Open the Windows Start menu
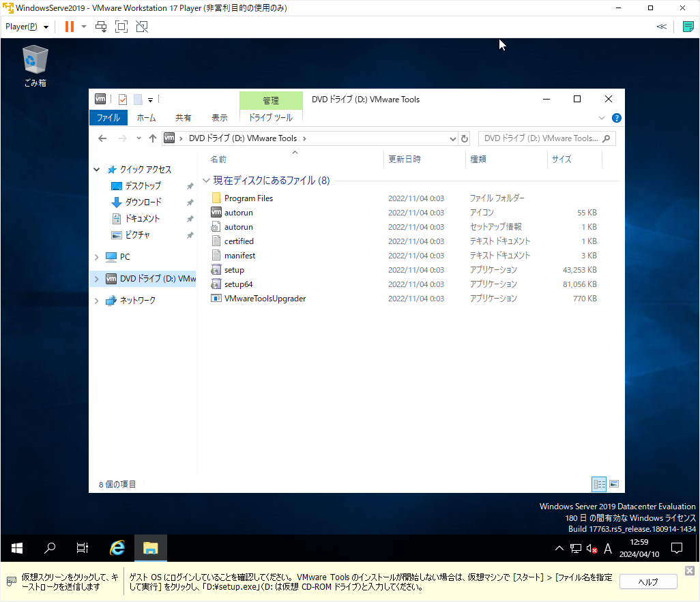The image size is (700, 602). 17,548
